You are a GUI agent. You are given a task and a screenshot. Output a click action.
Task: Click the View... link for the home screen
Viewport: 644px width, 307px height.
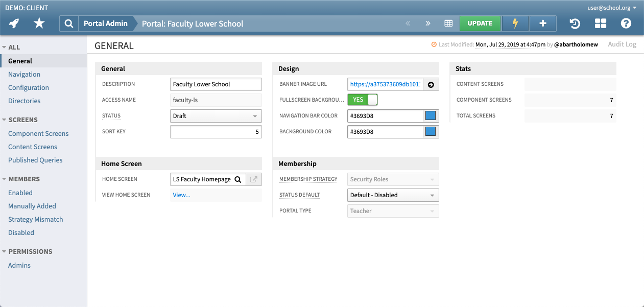click(x=181, y=195)
